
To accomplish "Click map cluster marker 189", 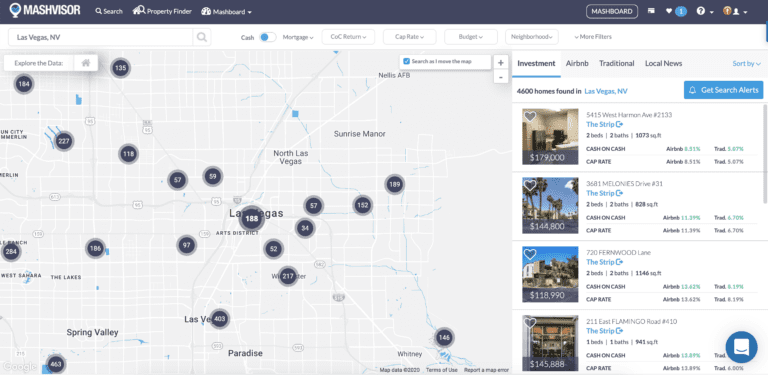I will tap(394, 185).
